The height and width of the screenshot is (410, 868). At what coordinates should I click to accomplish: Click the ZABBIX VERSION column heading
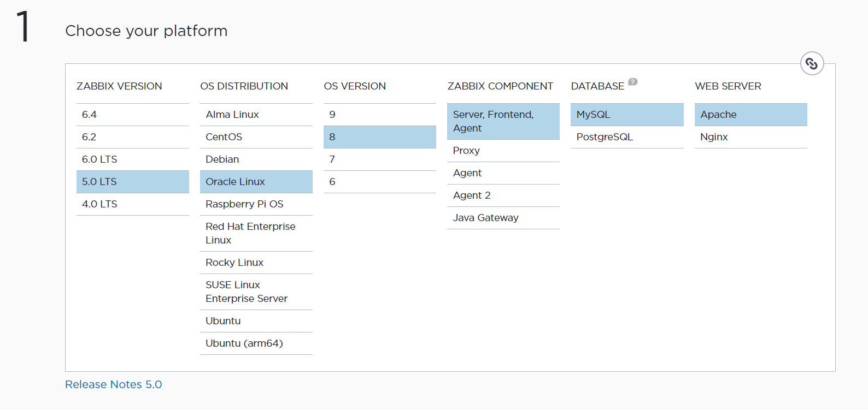[119, 86]
